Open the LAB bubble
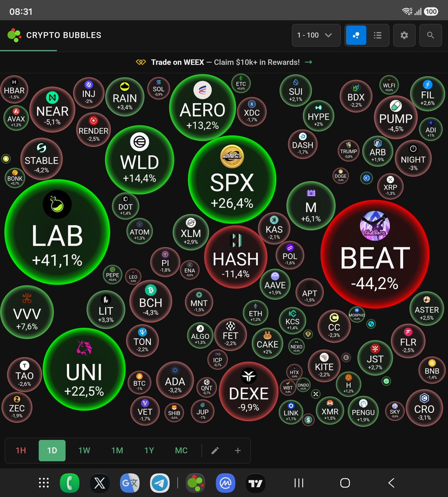The image size is (448, 497). click(57, 232)
